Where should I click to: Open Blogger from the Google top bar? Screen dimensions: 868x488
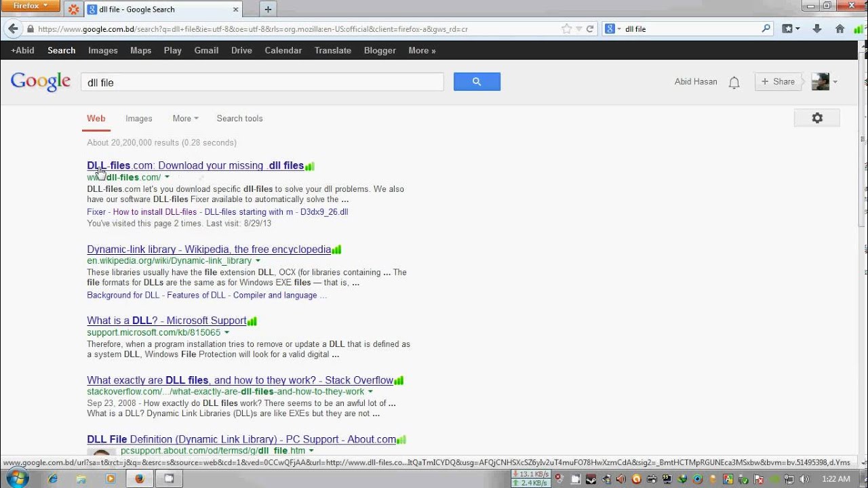pyautogui.click(x=380, y=51)
